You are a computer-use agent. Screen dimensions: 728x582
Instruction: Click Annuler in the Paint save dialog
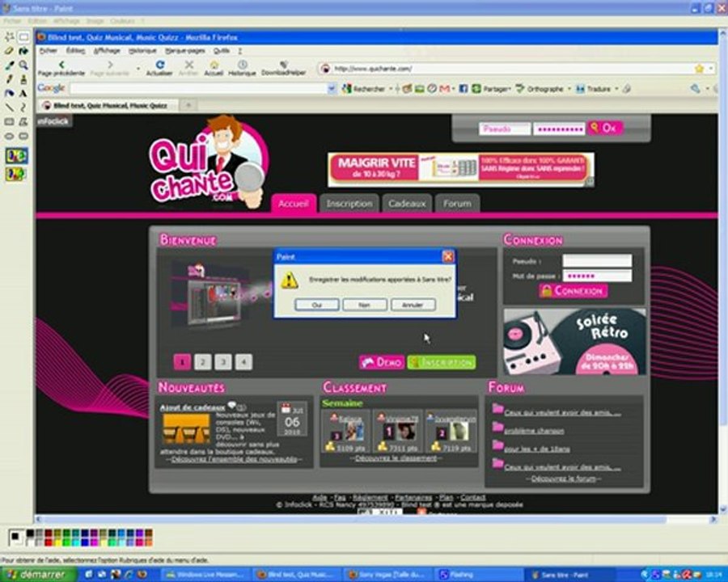pyautogui.click(x=413, y=305)
